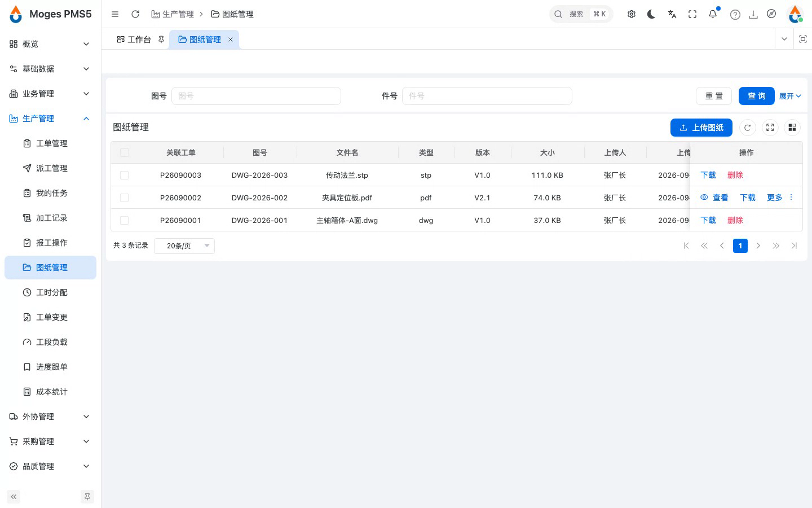Open 工单管理 in the sidebar
The width and height of the screenshot is (812, 508).
[50, 143]
